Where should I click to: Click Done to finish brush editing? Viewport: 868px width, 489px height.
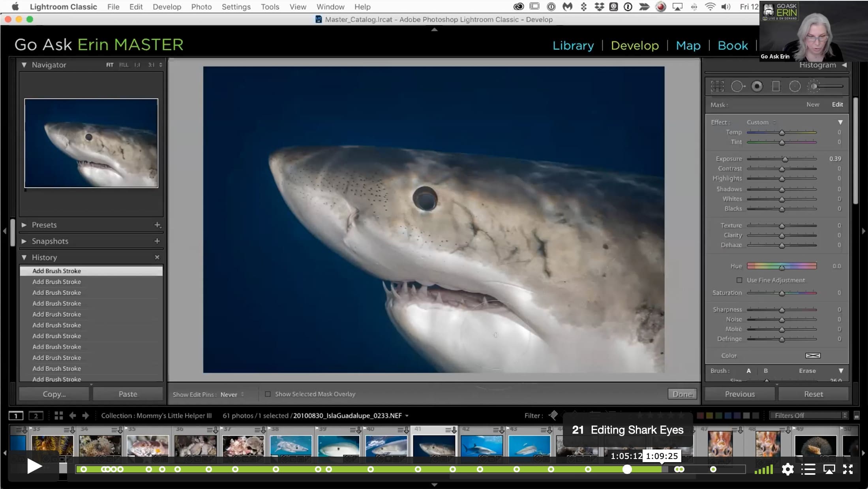tap(682, 394)
